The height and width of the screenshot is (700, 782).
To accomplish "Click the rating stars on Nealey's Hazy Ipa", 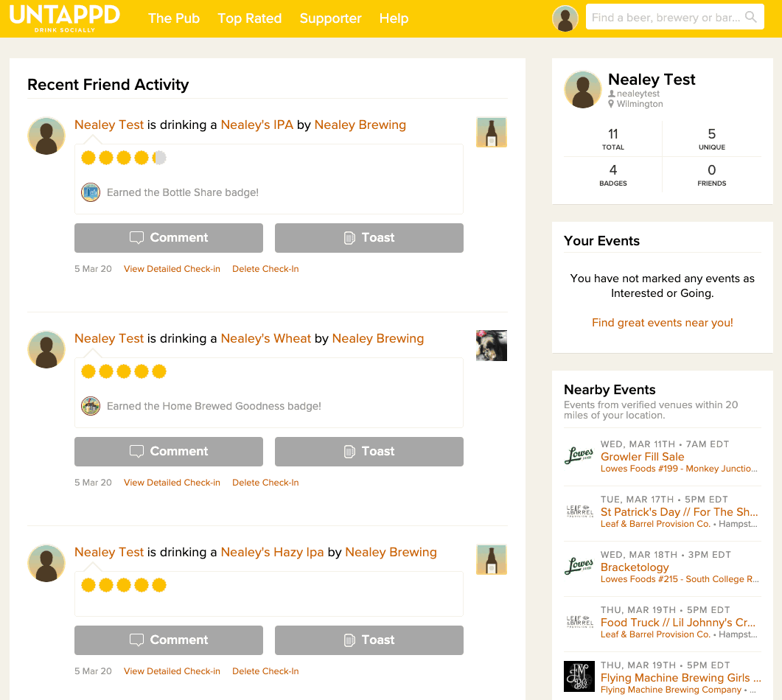I will [x=124, y=585].
